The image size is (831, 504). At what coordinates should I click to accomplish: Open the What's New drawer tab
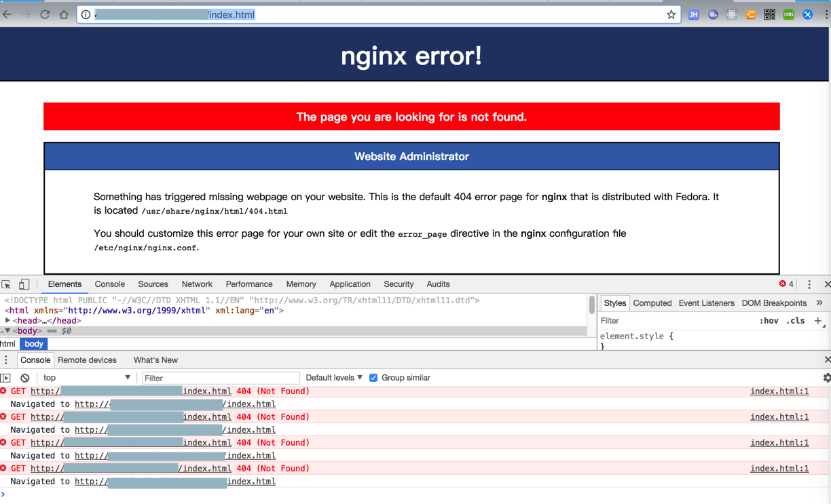155,360
